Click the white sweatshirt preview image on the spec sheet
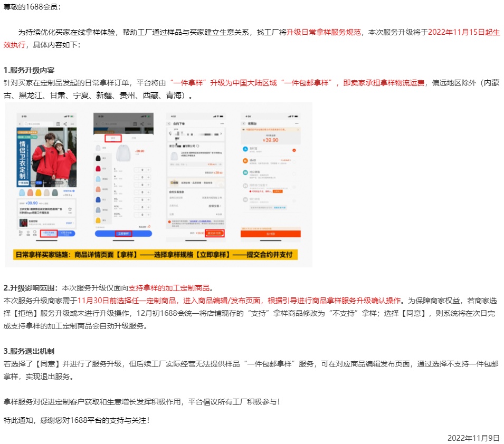 [x=123, y=153]
